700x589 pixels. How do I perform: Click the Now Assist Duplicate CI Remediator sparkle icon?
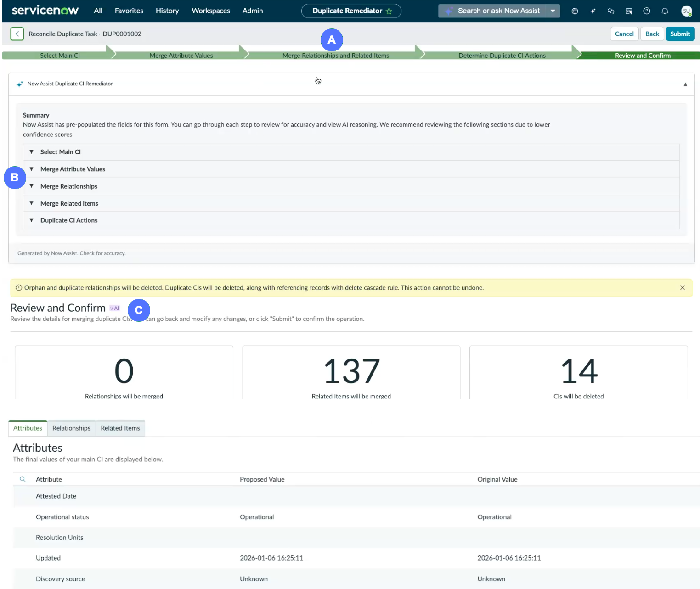point(20,84)
